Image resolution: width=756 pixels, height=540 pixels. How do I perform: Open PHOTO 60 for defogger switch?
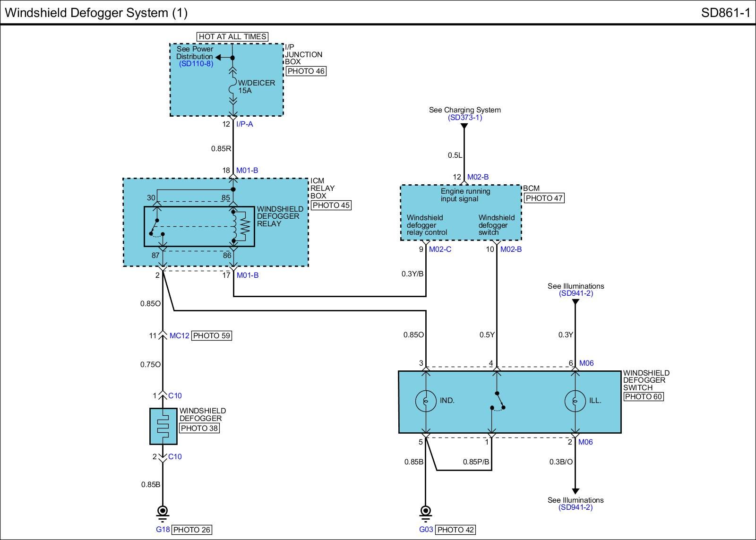click(x=643, y=397)
